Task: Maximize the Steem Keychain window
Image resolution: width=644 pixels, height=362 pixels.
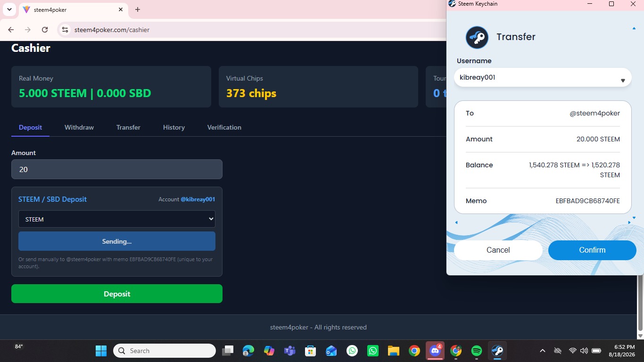Action: pyautogui.click(x=611, y=4)
